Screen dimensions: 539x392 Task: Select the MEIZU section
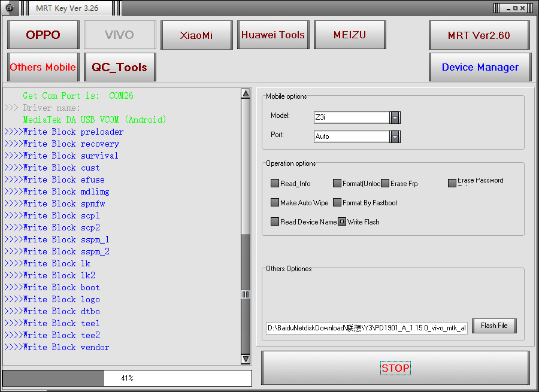(350, 35)
